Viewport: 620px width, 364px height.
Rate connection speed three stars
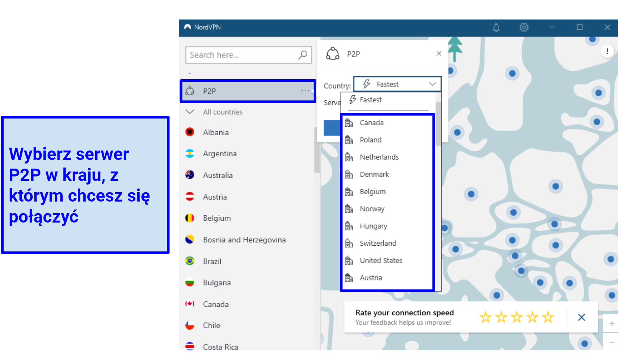(516, 317)
